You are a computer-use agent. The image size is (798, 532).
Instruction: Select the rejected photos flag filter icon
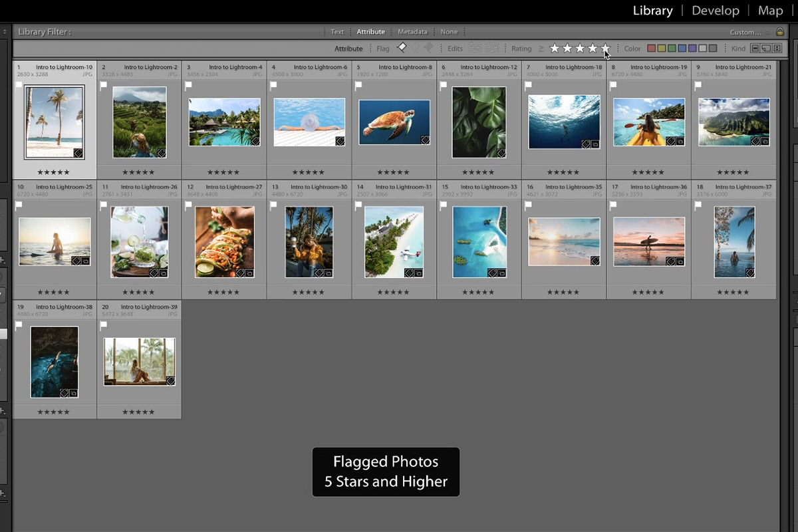[428, 48]
